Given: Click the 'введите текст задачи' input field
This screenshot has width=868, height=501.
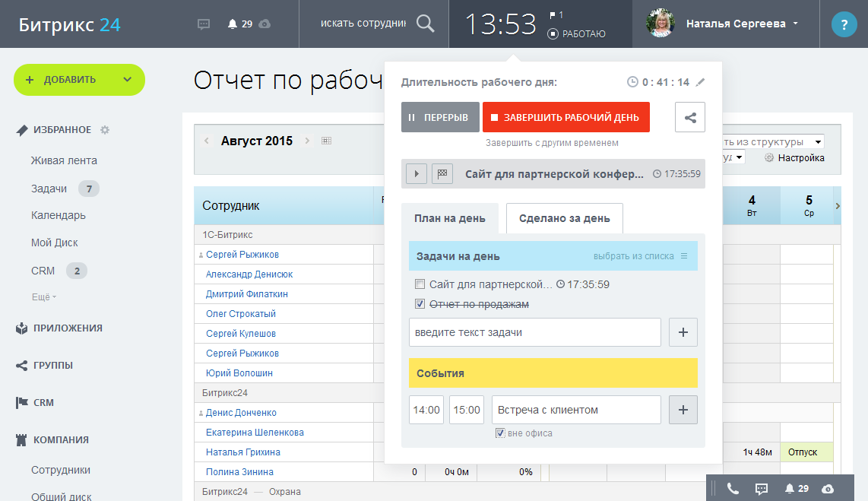Looking at the screenshot, I should (534, 332).
